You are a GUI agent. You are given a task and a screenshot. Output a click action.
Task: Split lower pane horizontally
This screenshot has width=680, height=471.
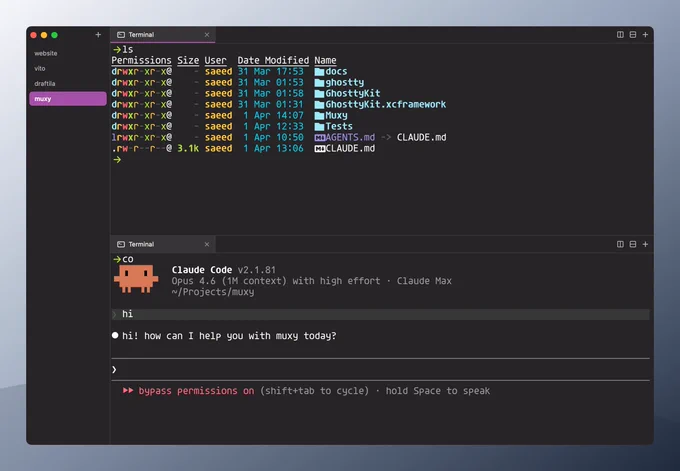pos(633,244)
